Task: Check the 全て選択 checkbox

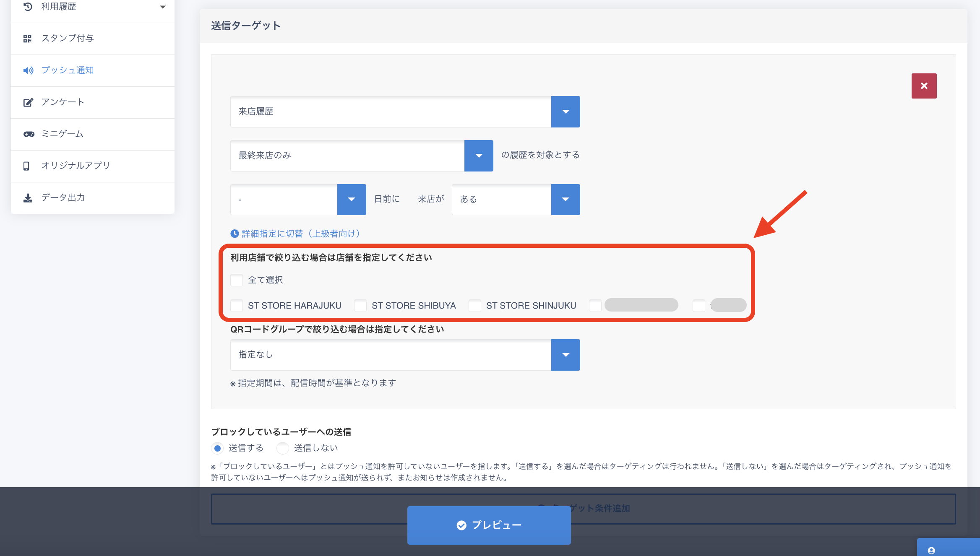Action: click(x=237, y=280)
